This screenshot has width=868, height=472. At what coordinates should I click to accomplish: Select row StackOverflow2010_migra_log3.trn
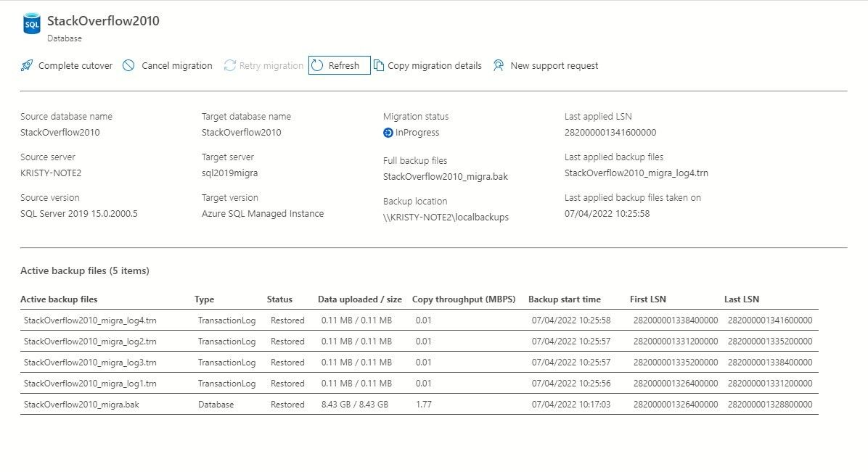point(419,363)
